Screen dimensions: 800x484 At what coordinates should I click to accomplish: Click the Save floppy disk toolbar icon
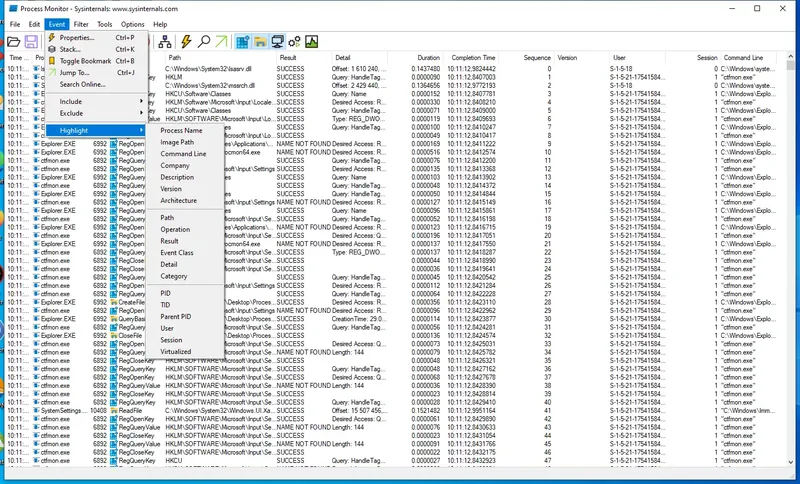(x=31, y=42)
